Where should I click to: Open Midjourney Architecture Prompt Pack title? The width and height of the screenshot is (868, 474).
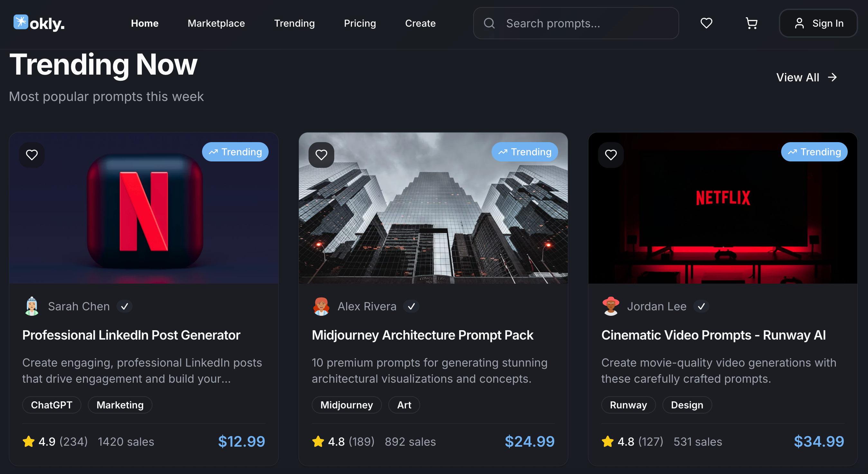tap(422, 335)
